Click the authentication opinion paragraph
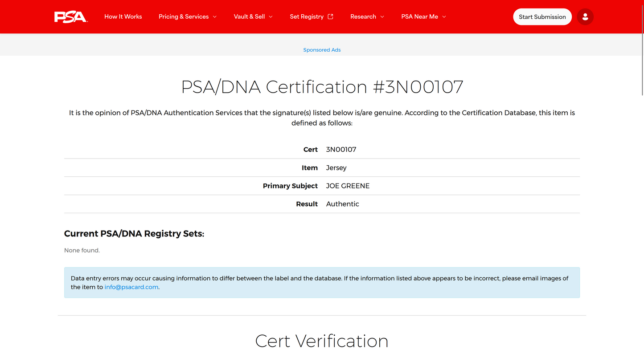 coord(322,118)
